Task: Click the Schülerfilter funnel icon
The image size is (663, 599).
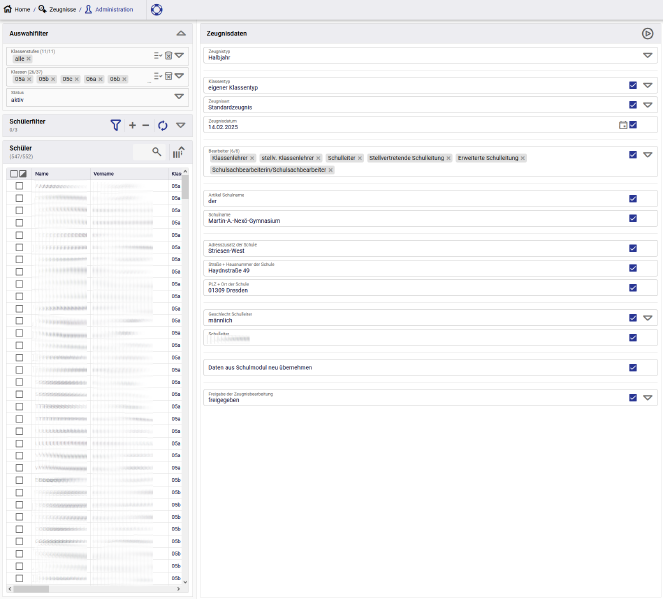Action: click(x=116, y=125)
